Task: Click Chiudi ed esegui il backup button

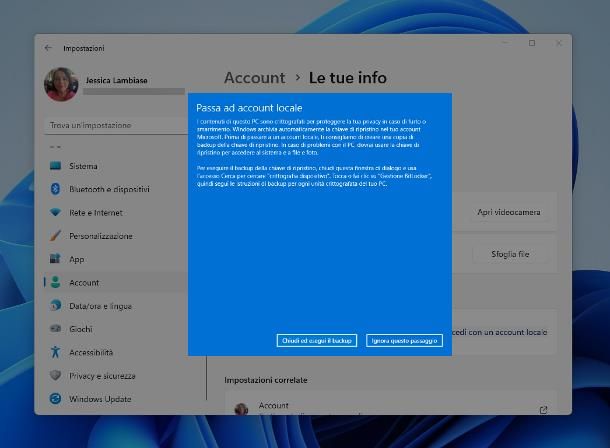Action: click(x=317, y=341)
